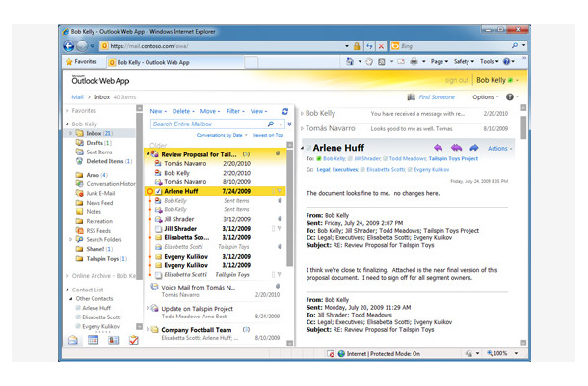Open the Calendar module icon
The width and height of the screenshot is (588, 386).
coord(93,340)
